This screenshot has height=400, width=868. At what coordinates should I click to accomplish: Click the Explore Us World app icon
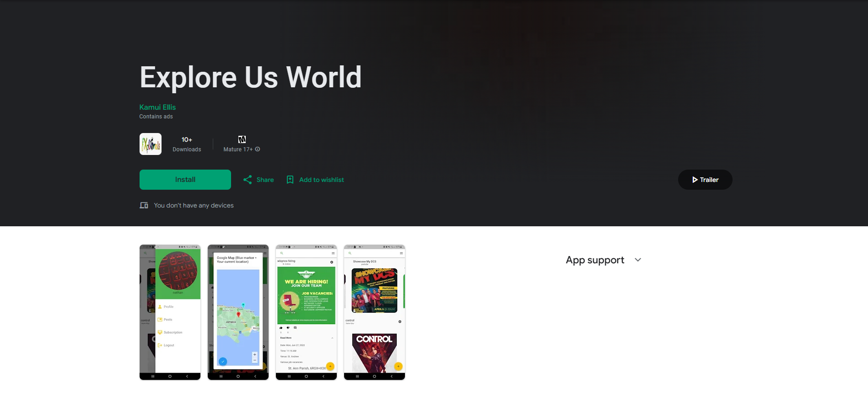point(151,144)
